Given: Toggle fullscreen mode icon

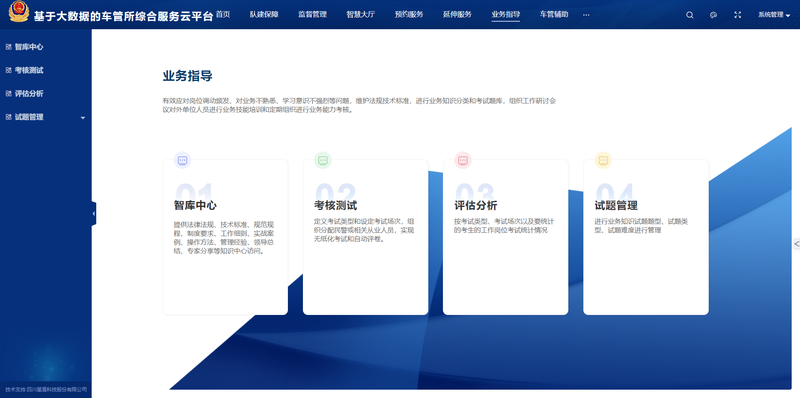Looking at the screenshot, I should (x=737, y=15).
